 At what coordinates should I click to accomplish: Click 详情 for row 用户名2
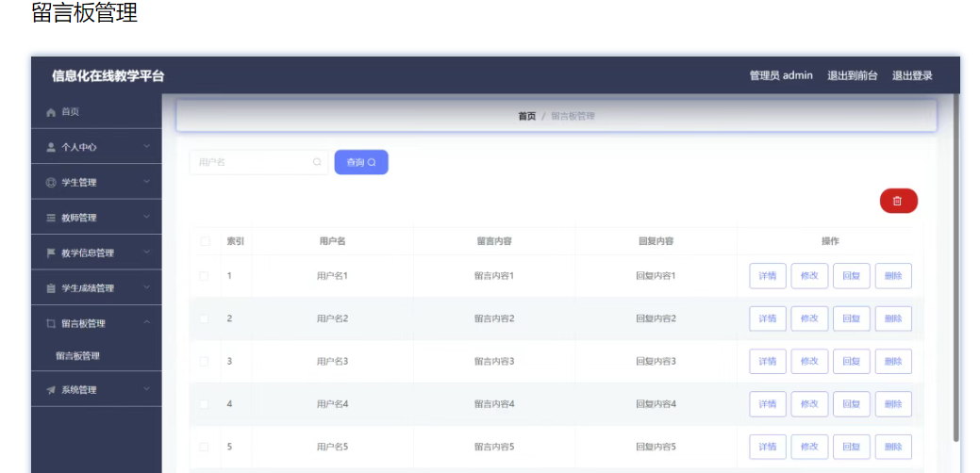pyautogui.click(x=768, y=318)
